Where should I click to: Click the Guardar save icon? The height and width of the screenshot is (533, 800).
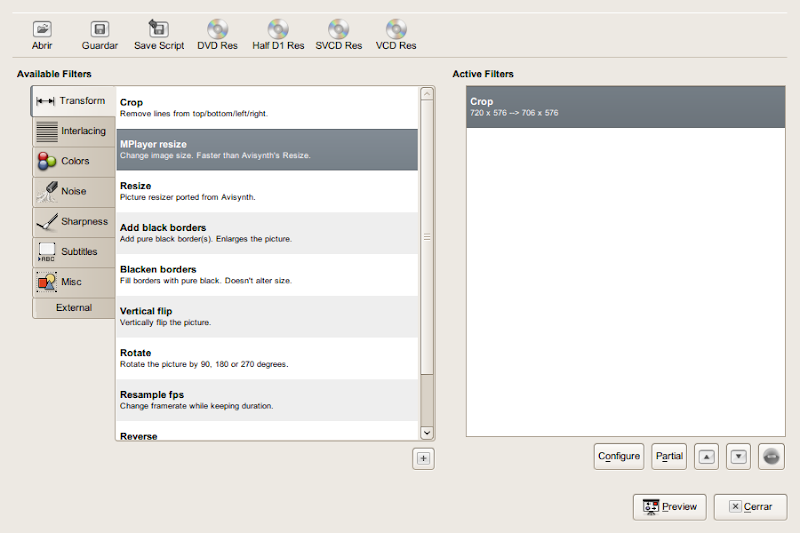pyautogui.click(x=99, y=30)
